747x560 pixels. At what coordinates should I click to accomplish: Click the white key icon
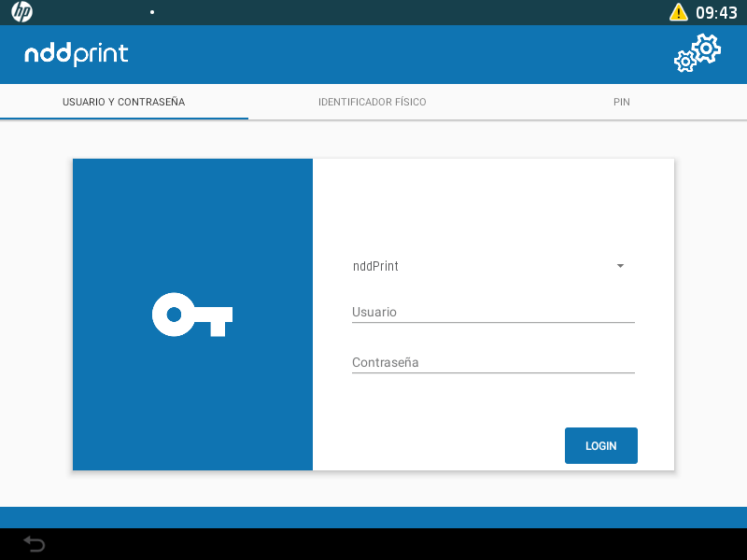[x=192, y=315]
